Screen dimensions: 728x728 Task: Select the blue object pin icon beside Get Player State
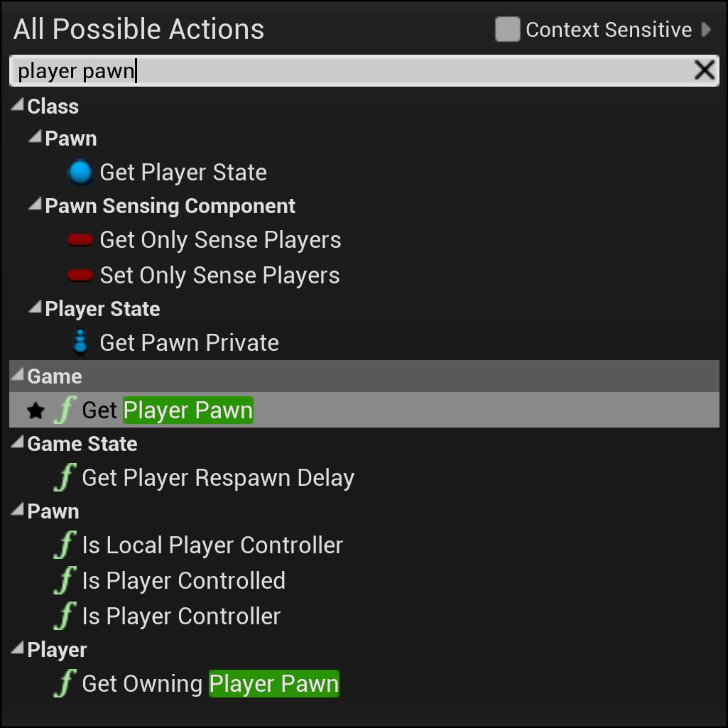(80, 172)
